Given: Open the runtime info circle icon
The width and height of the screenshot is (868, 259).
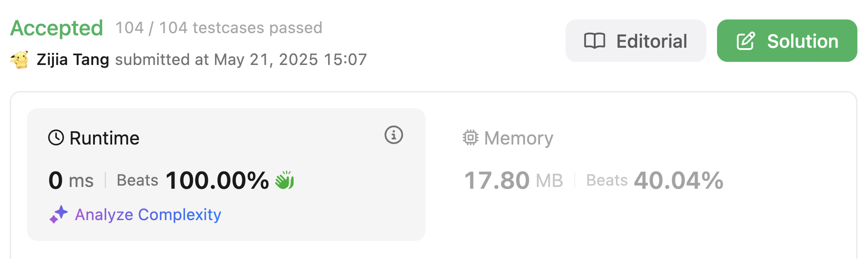Looking at the screenshot, I should click(393, 135).
